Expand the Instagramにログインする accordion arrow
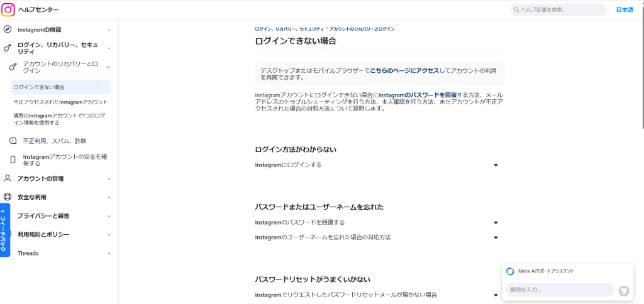 point(496,165)
